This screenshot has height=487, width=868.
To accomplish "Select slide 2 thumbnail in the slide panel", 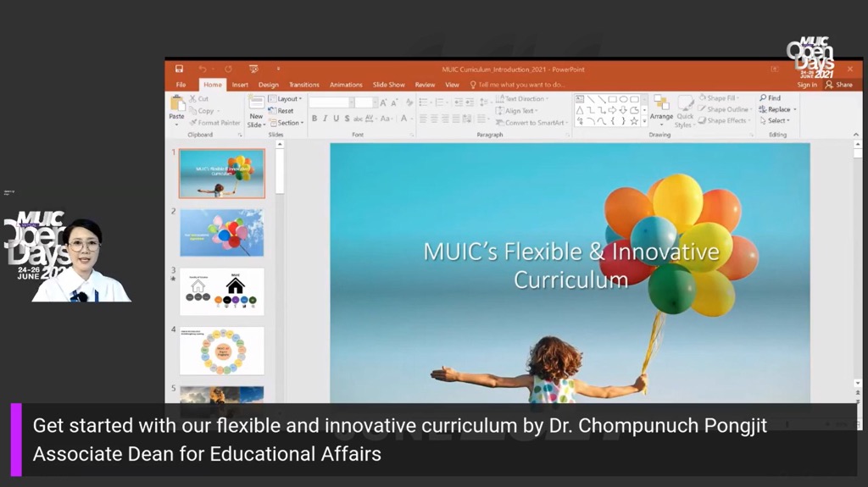I will (222, 232).
